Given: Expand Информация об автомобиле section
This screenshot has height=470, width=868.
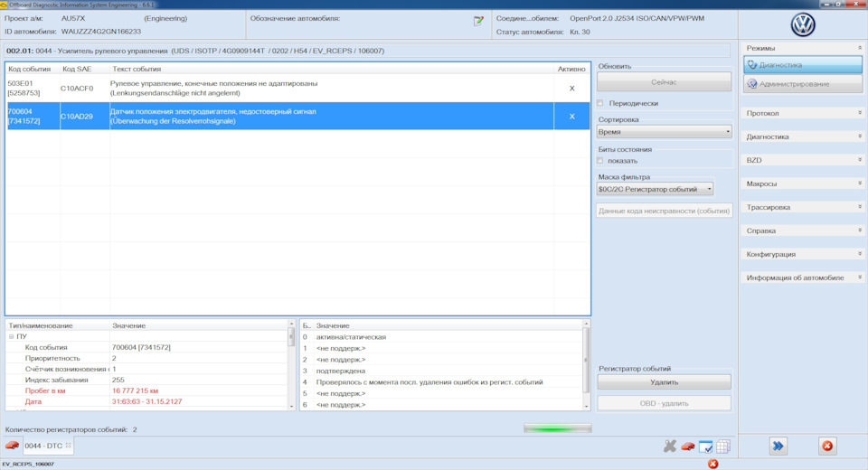Looking at the screenshot, I should 802,277.
